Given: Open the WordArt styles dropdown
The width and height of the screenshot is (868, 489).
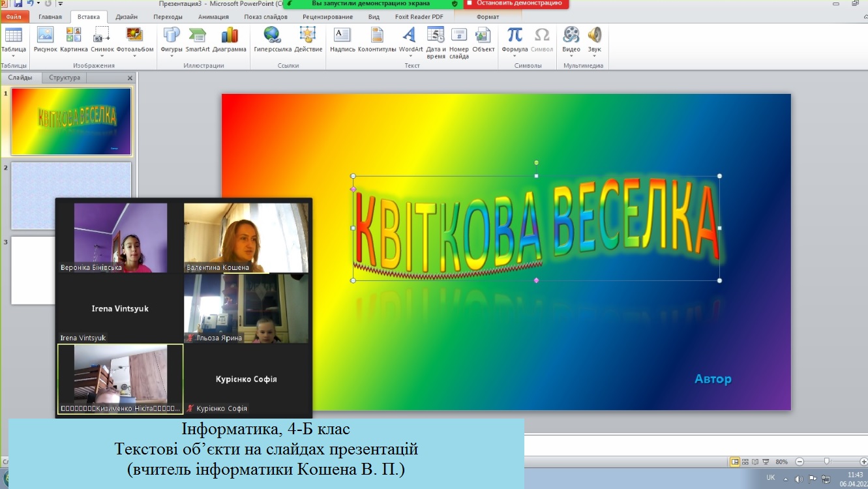Looking at the screenshot, I should [411, 57].
